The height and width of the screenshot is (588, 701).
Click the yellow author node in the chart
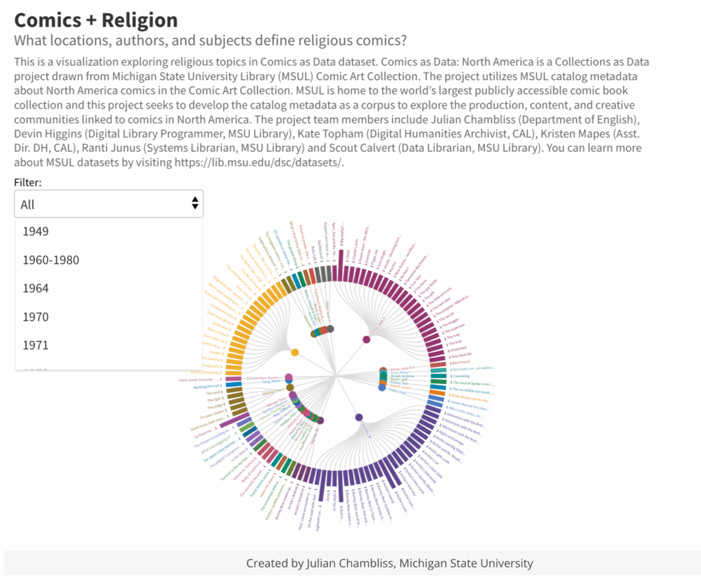coord(295,353)
